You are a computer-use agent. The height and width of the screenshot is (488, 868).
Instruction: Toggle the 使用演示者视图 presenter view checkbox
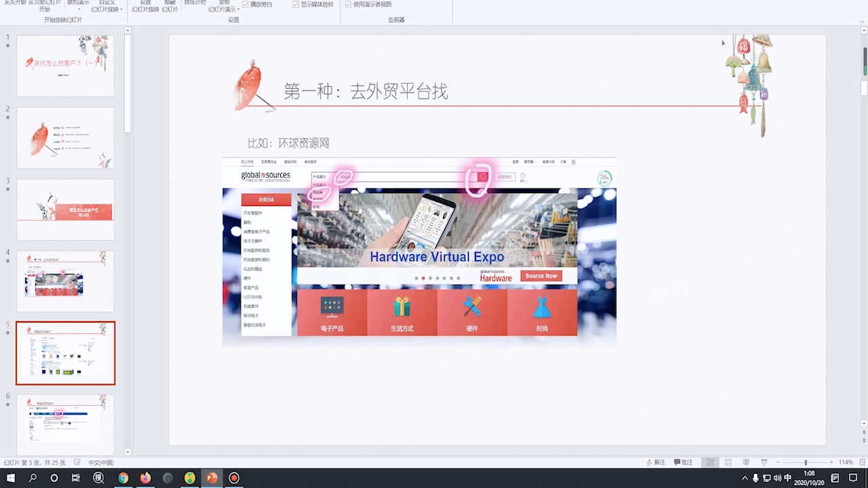348,4
